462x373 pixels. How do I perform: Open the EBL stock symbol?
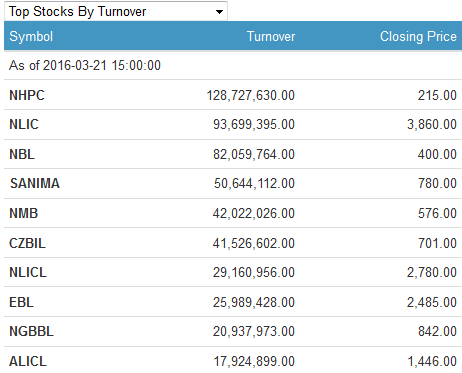point(21,302)
